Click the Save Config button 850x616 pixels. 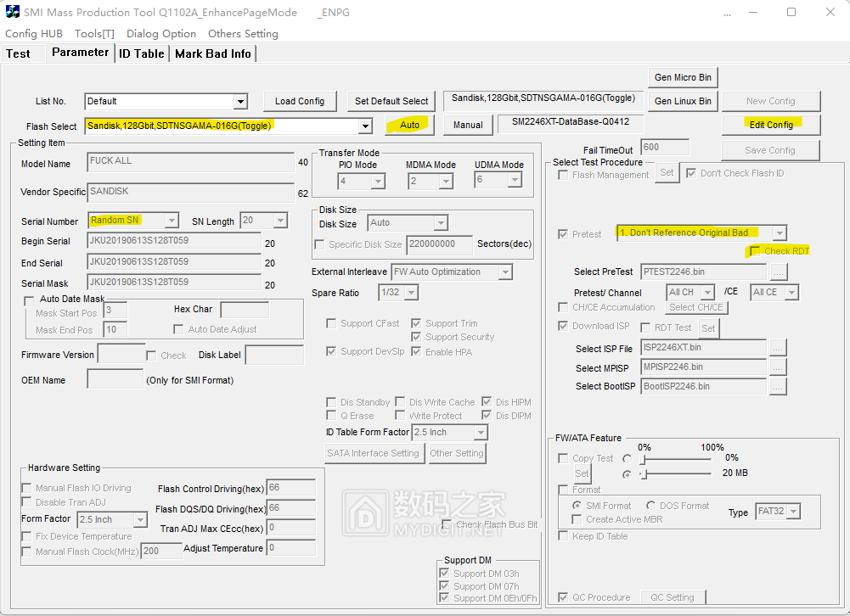(770, 151)
